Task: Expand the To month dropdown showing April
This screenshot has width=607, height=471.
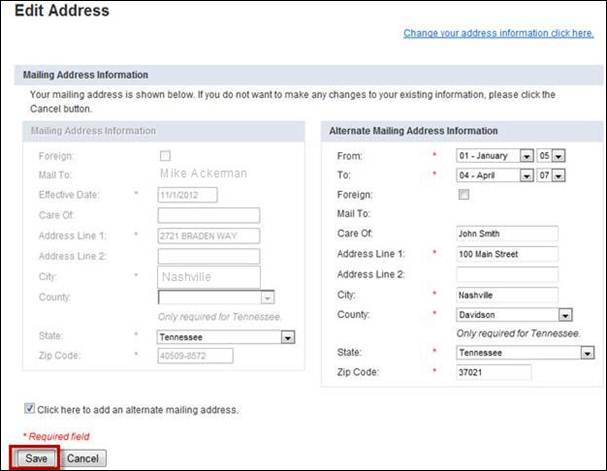Action: [495, 176]
